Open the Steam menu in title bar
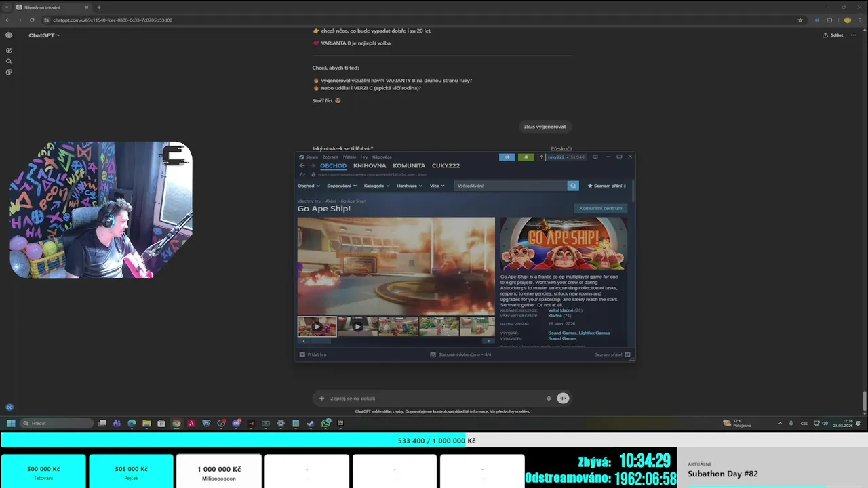Image resolution: width=868 pixels, height=488 pixels. click(309, 157)
